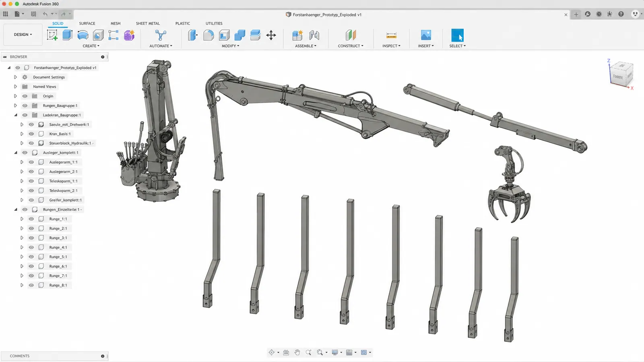644x362 pixels.
Task: Click the Shell tool icon
Action: (x=224, y=35)
